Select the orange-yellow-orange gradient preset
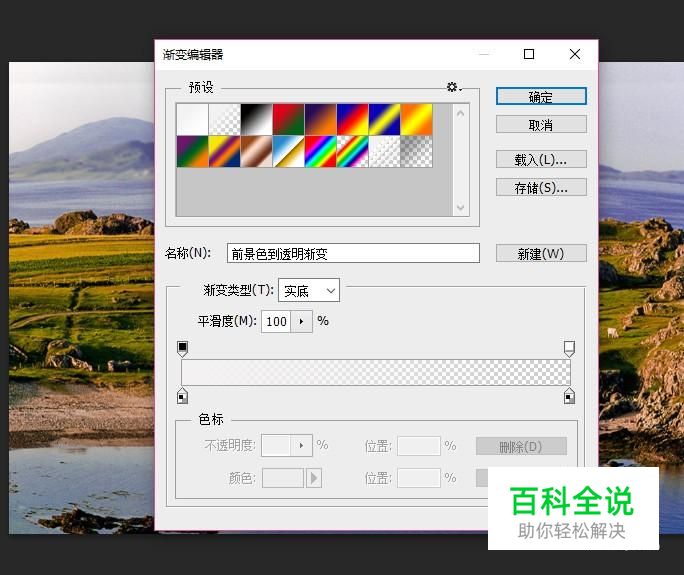The image size is (684, 575). coord(417,119)
